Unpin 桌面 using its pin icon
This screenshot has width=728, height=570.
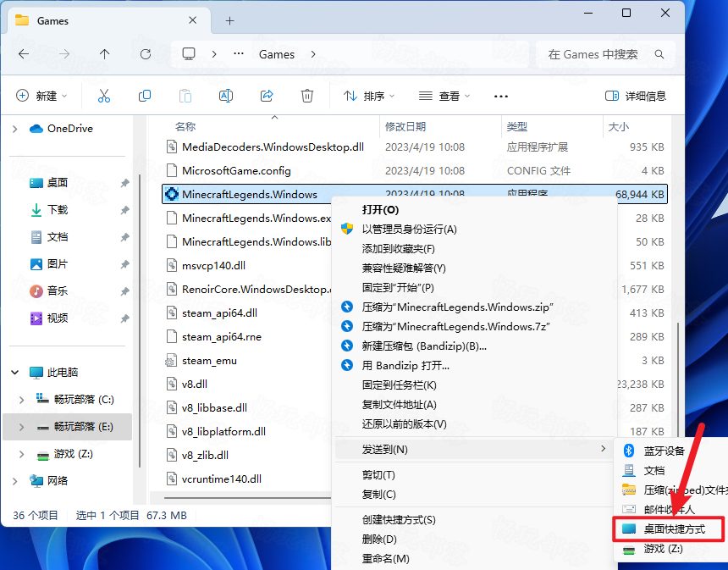(x=124, y=183)
